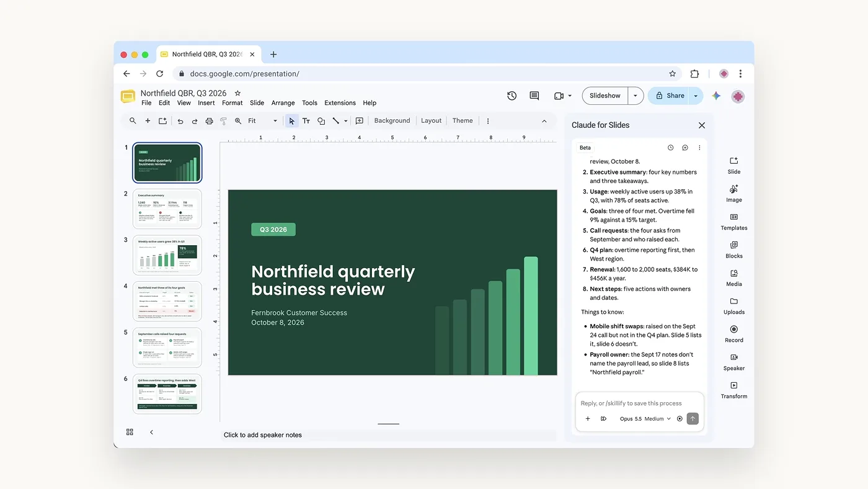Open Templates in the side rail
The image size is (868, 489).
tap(734, 222)
